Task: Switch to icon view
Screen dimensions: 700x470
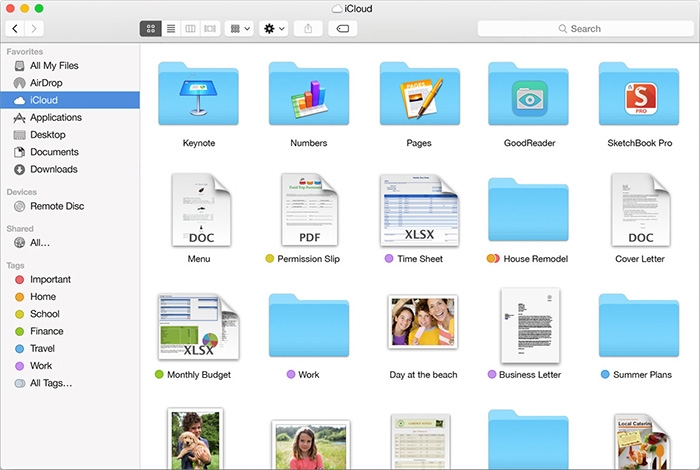Action: 150,29
